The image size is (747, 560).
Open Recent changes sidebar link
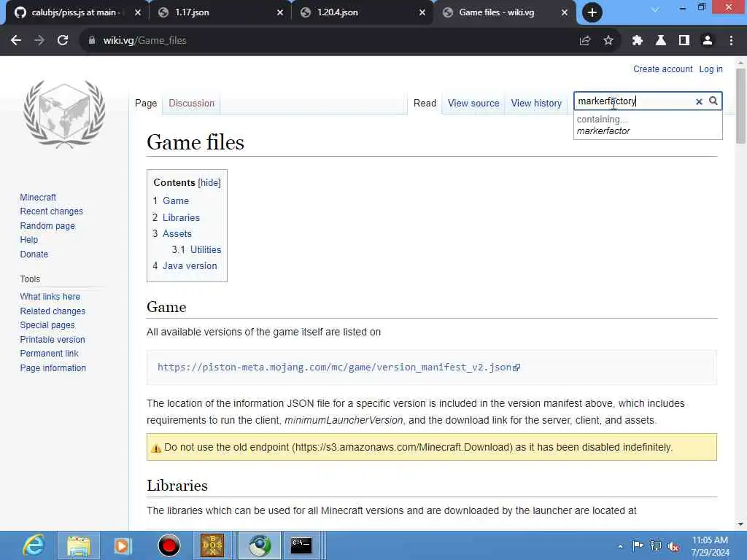[52, 211]
